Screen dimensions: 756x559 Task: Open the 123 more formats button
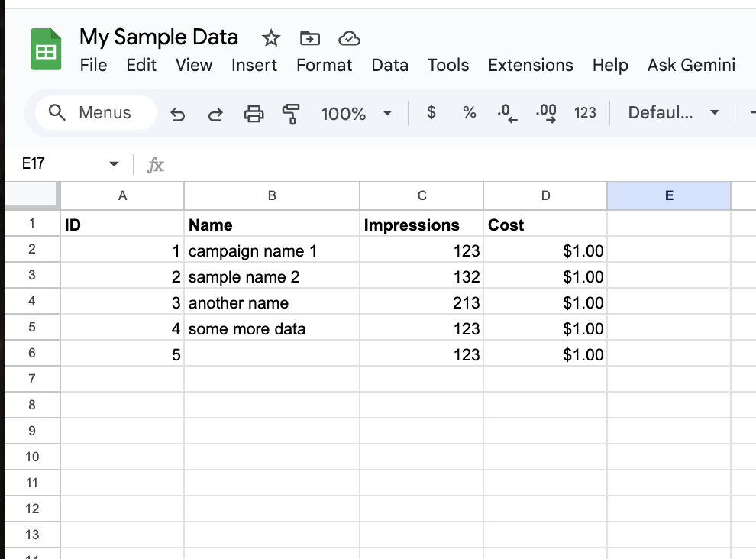[585, 113]
